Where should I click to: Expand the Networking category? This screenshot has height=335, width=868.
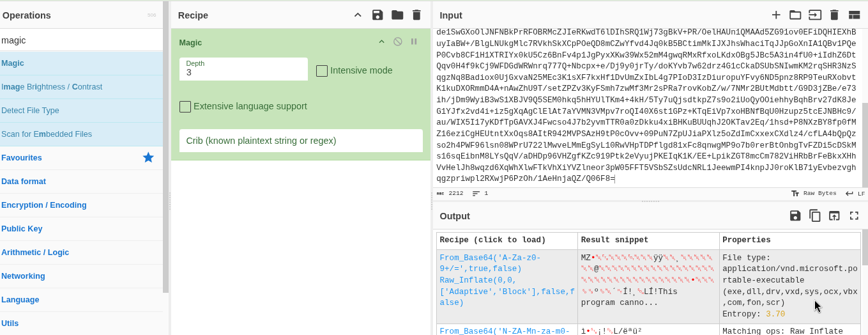click(x=81, y=276)
